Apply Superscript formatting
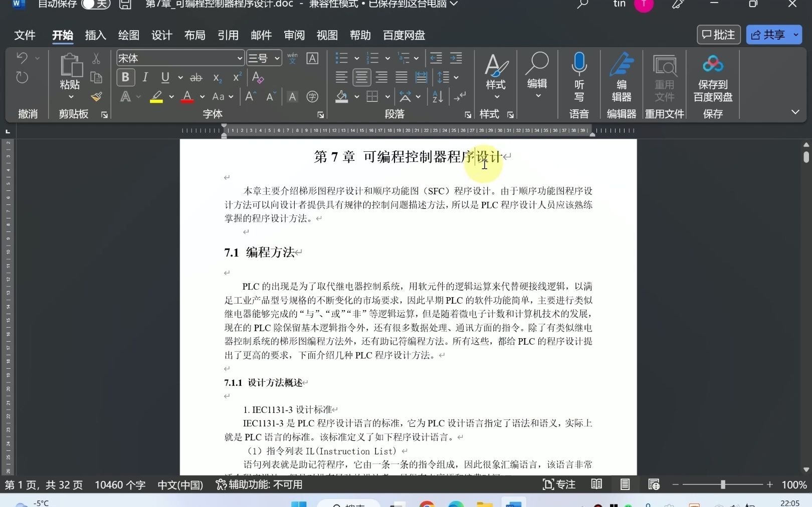The width and height of the screenshot is (812, 507). point(237,77)
